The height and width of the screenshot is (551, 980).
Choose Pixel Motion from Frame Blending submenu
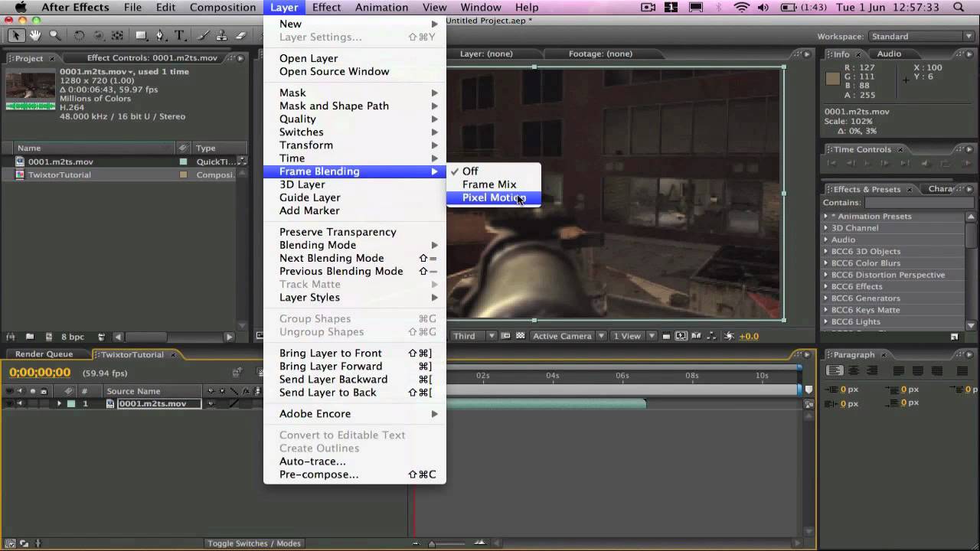click(x=493, y=197)
